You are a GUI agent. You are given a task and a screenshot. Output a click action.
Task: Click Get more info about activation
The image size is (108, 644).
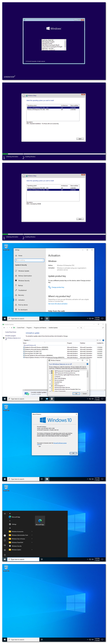[58, 304]
